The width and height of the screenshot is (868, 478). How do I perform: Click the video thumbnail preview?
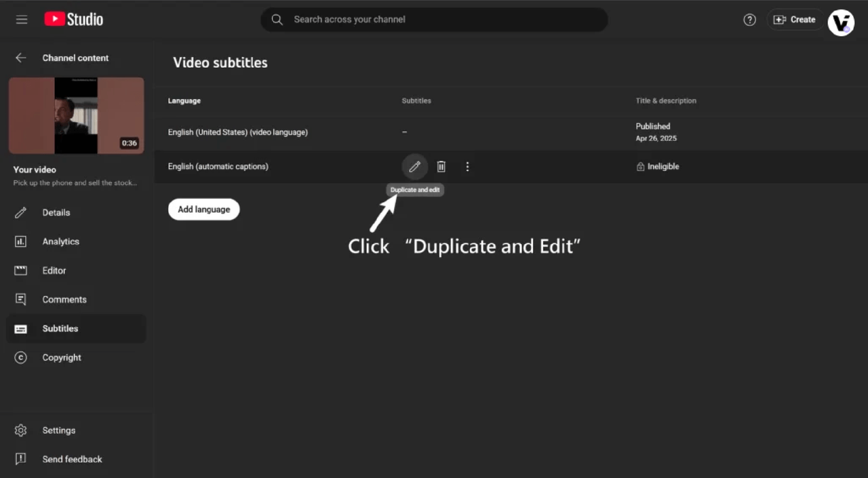(x=76, y=115)
